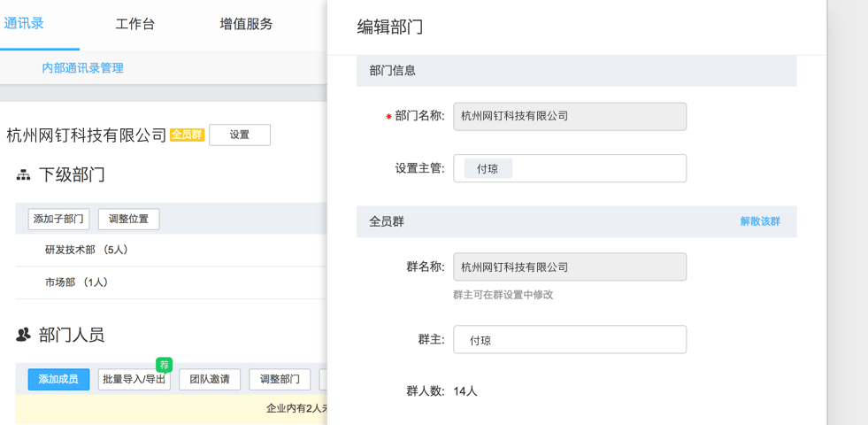Click the hint text 群主可在群设置中修改
This screenshot has height=425, width=868.
[503, 296]
